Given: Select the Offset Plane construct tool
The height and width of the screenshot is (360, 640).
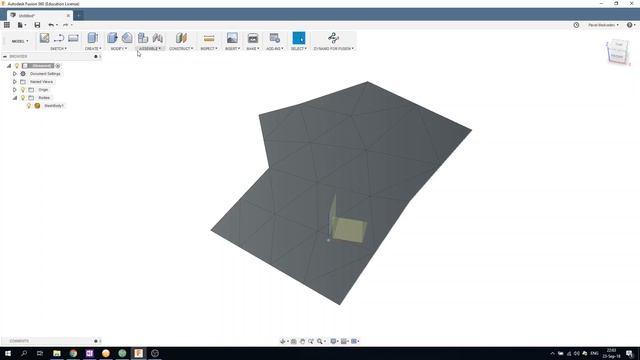Looking at the screenshot, I should click(x=181, y=38).
